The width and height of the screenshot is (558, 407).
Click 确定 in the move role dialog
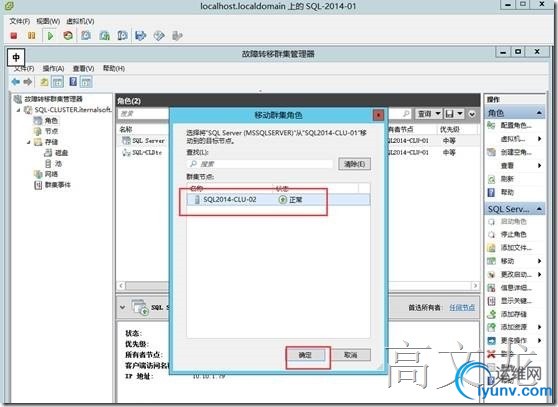coord(305,355)
